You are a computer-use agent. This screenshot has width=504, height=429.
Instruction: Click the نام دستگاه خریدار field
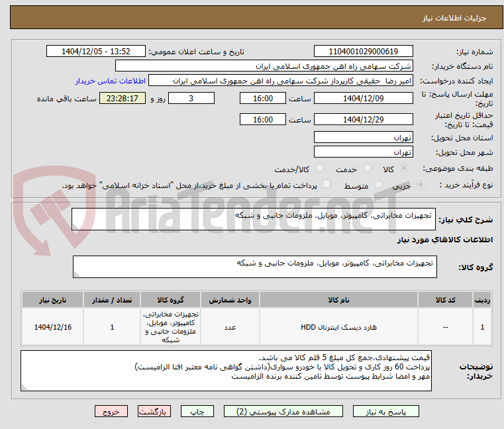[264, 66]
